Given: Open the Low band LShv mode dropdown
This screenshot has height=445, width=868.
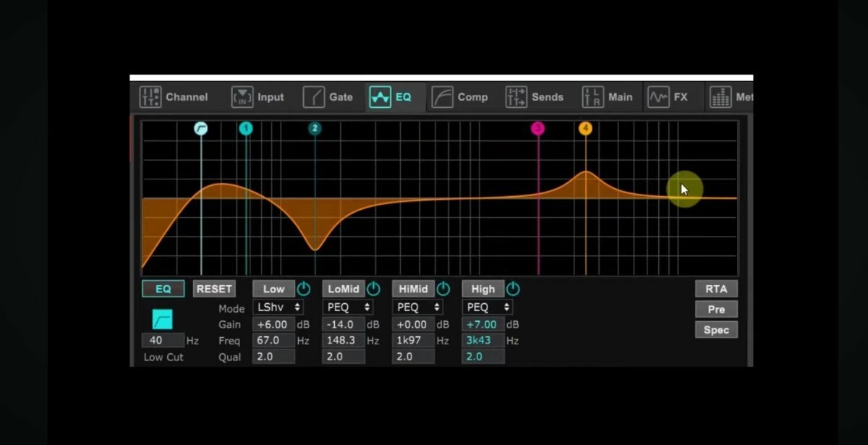Looking at the screenshot, I should 278,308.
